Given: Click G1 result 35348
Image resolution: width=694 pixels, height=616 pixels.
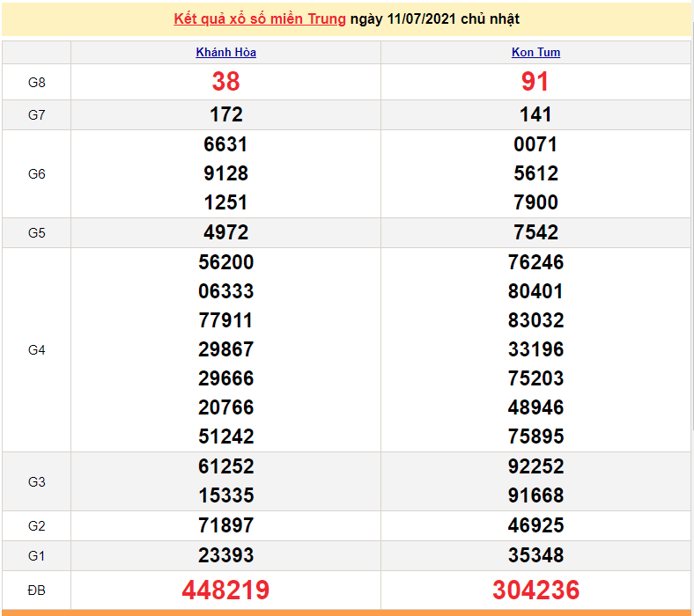Looking at the screenshot, I should point(535,555).
